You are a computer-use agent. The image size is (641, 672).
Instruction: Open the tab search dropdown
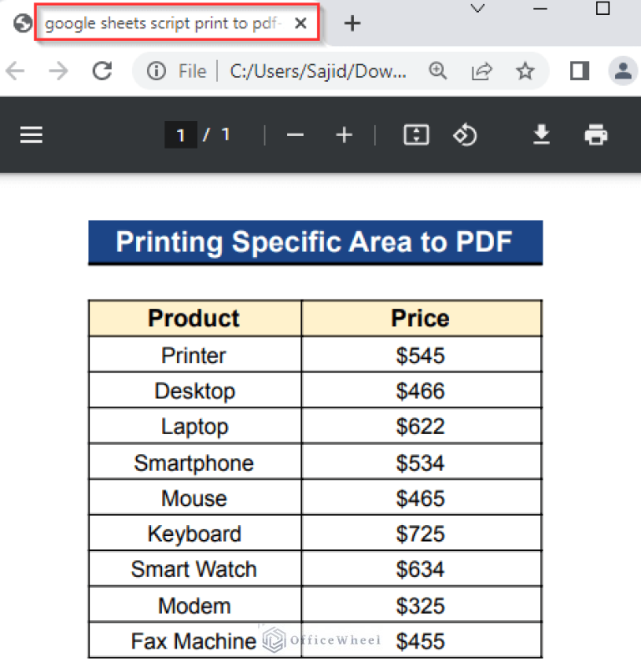tap(477, 10)
